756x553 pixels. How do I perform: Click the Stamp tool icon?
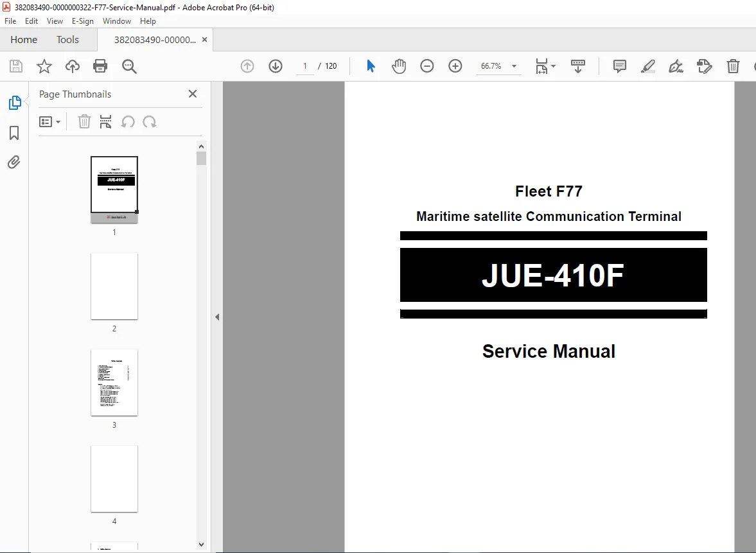pos(705,66)
